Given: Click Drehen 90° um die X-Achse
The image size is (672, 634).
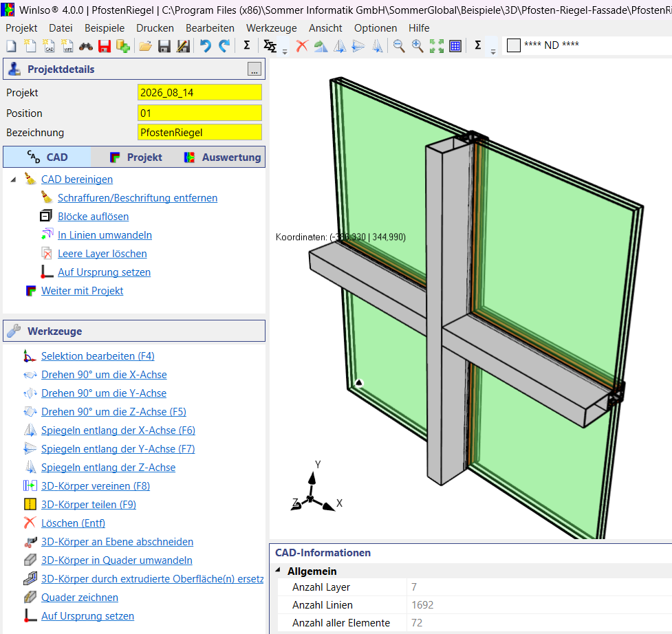Looking at the screenshot, I should coord(104,375).
